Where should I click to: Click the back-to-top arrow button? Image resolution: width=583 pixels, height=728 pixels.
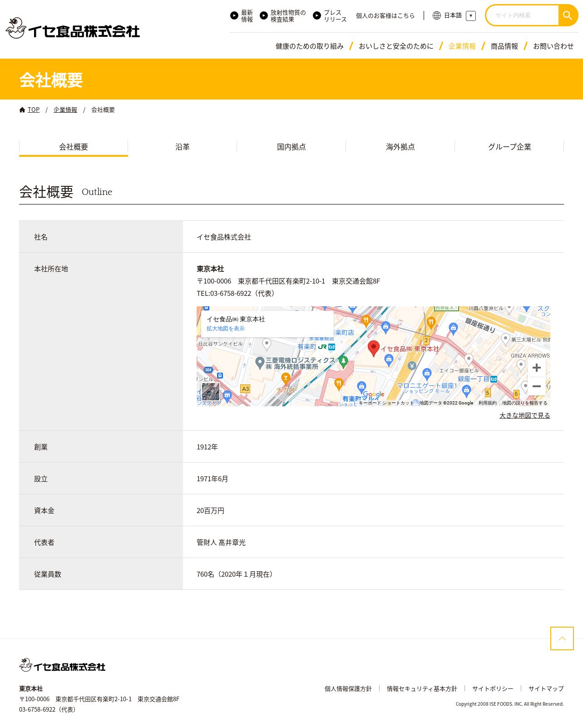[562, 638]
